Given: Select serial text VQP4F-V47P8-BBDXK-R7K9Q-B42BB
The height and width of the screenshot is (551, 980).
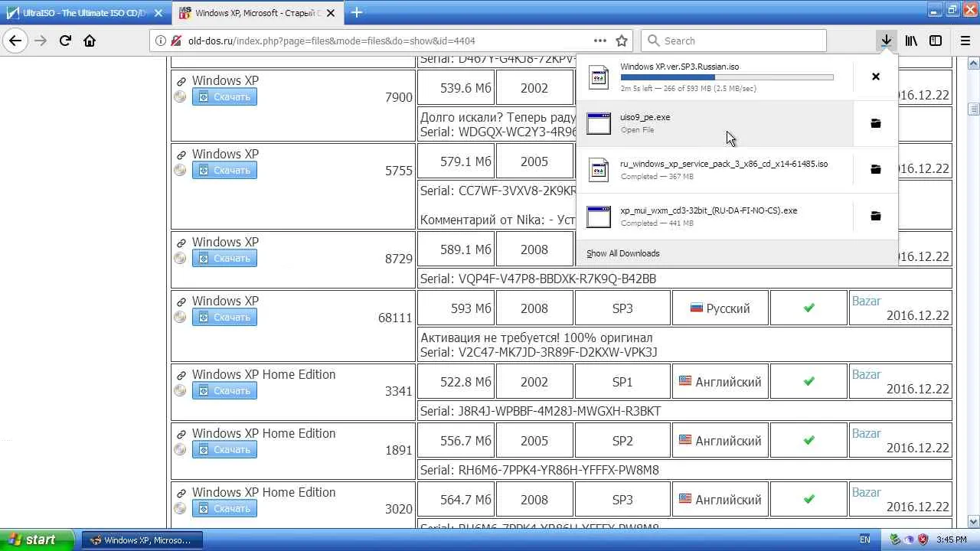Looking at the screenshot, I should tap(557, 279).
